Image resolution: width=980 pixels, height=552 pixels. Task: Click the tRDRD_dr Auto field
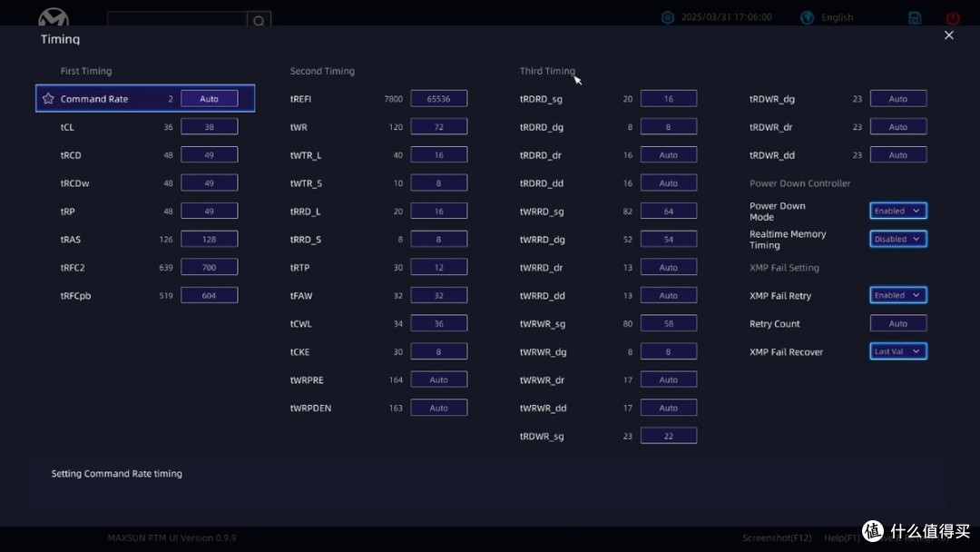coord(669,155)
